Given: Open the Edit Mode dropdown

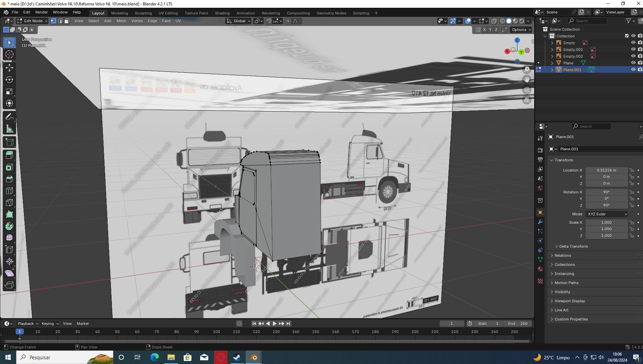Looking at the screenshot, I should point(32,21).
